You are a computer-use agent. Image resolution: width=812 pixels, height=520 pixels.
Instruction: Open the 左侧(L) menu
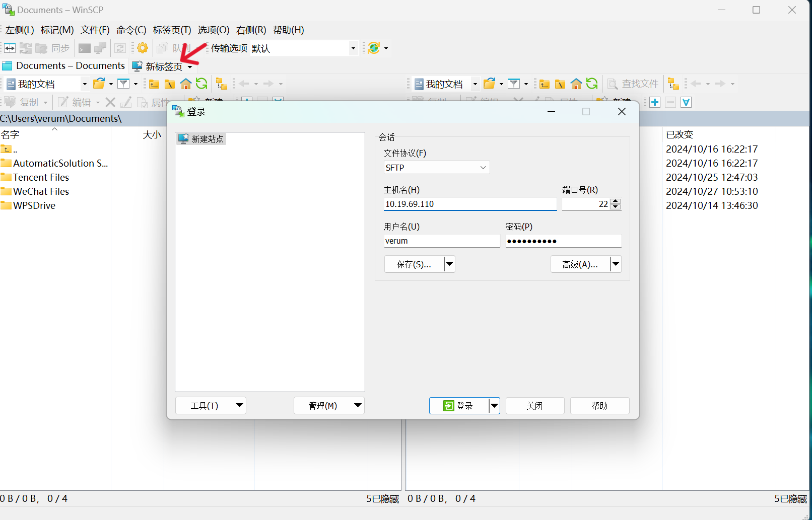tap(20, 30)
